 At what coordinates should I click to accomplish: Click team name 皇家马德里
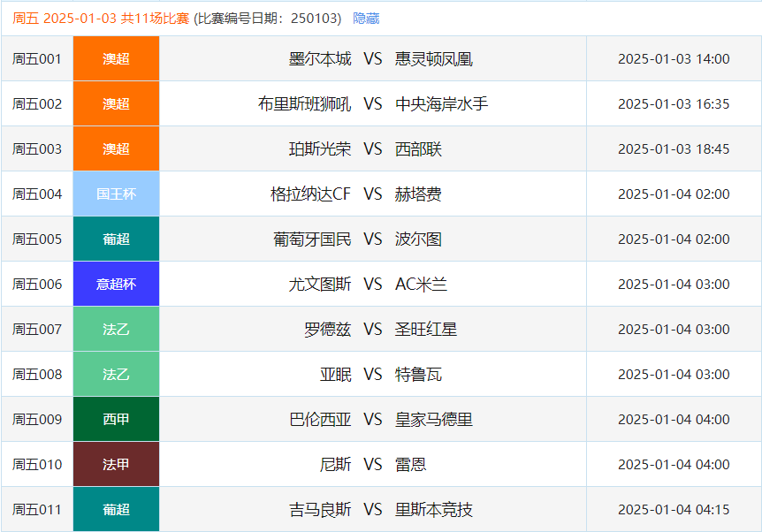point(433,420)
